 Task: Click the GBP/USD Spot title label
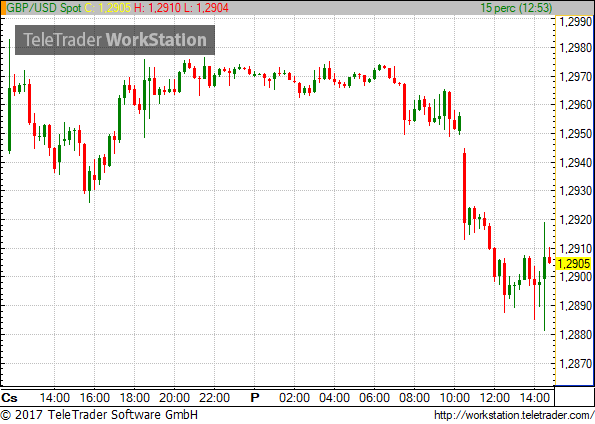point(44,8)
